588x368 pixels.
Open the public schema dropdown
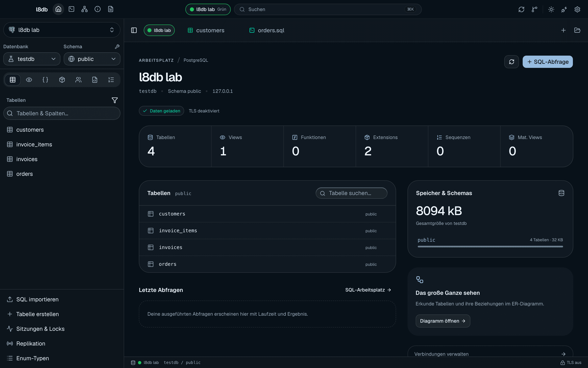tap(92, 59)
